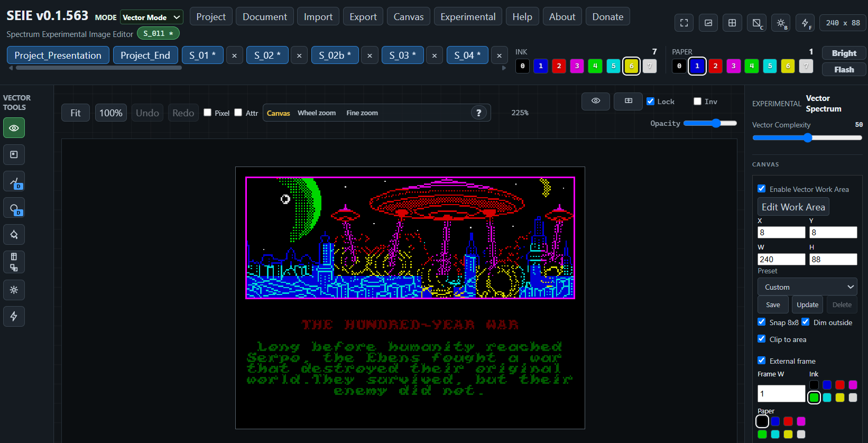Open the Canvas menu
The width and height of the screenshot is (868, 443).
pyautogui.click(x=409, y=17)
